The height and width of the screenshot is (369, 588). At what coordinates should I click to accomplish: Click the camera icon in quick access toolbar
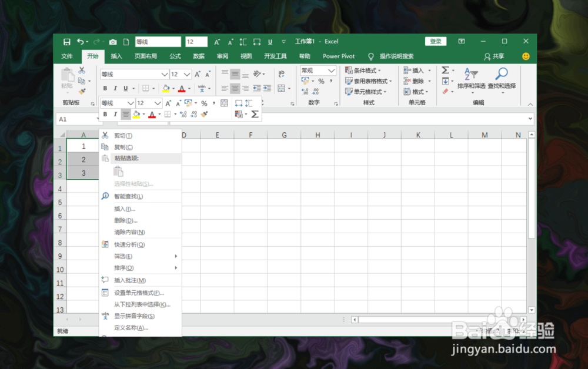tap(112, 42)
